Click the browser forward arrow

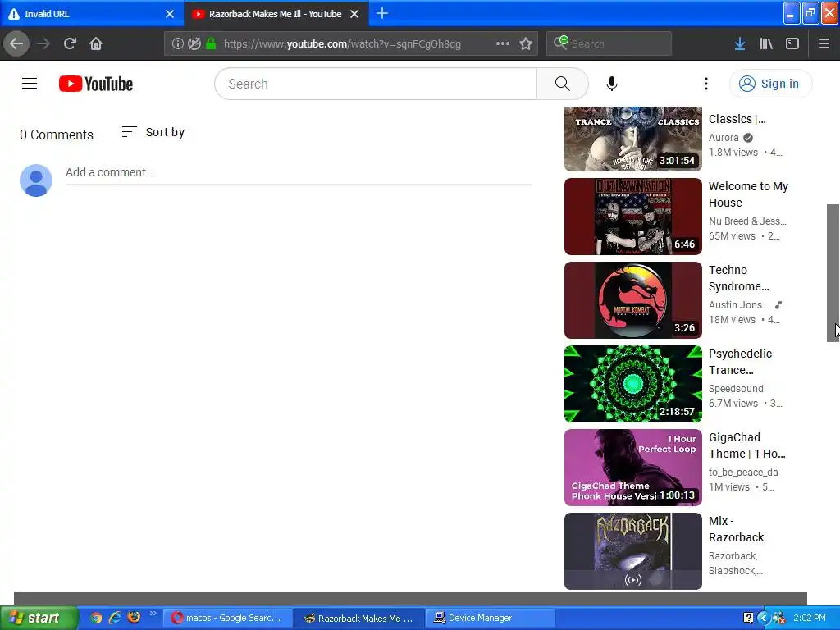(43, 43)
